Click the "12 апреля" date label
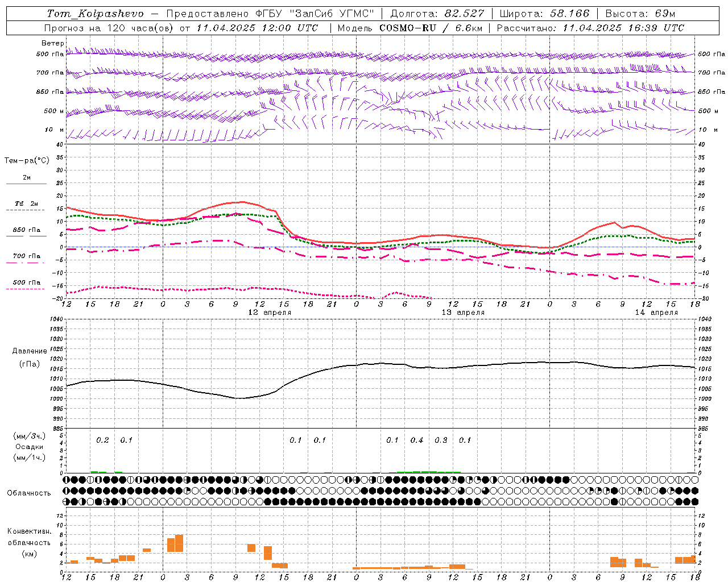The height and width of the screenshot is (582, 728). pos(270,313)
